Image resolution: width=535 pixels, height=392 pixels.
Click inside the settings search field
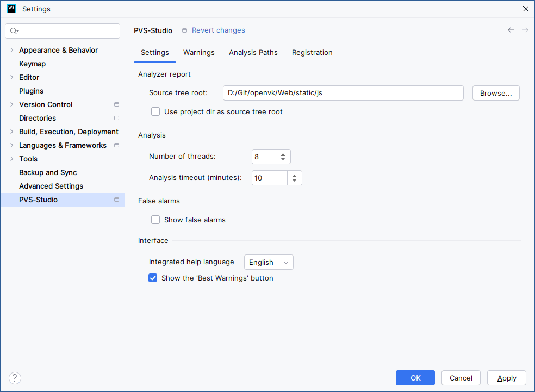[63, 31]
